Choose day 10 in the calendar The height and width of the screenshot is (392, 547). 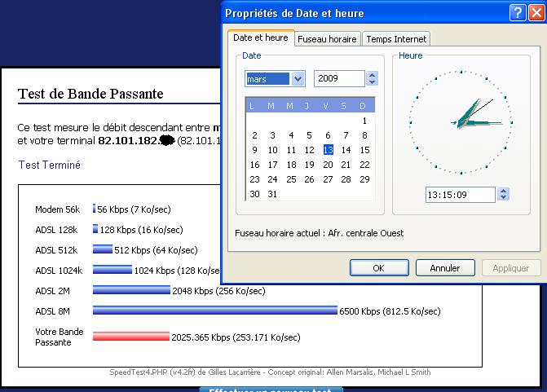tap(273, 150)
